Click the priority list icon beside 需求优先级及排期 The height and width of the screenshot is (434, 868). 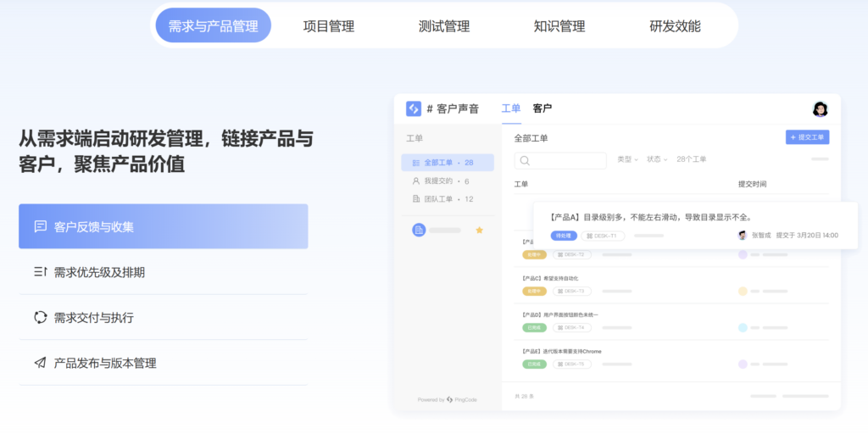tap(40, 272)
